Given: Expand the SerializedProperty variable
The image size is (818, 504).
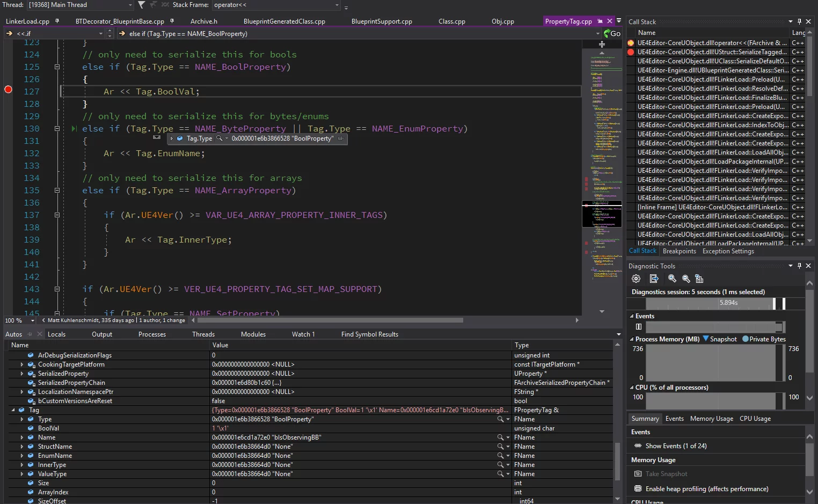Looking at the screenshot, I should [x=22, y=374].
